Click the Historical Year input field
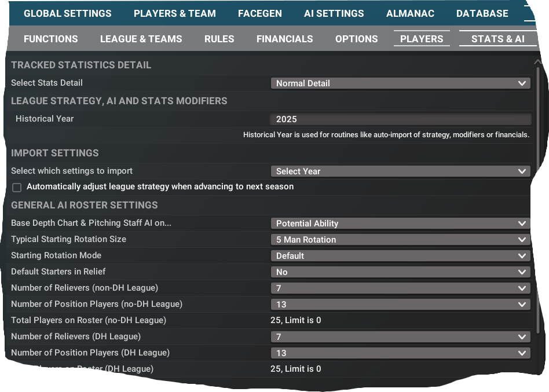549x392 pixels. [400, 119]
